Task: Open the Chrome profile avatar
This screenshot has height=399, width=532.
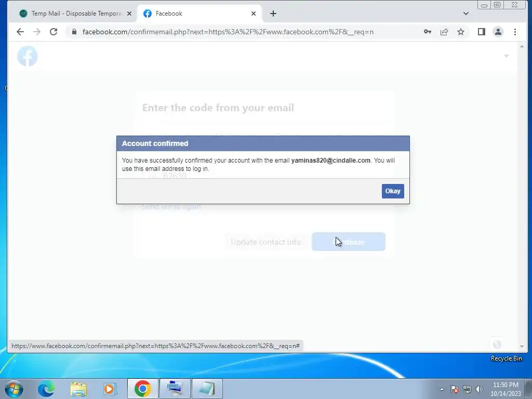Action: 498,32
